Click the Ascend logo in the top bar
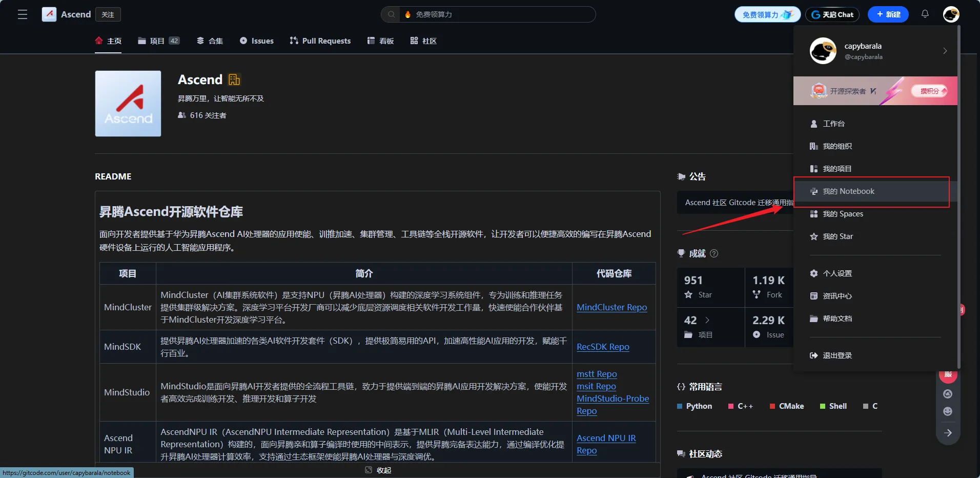Image resolution: width=980 pixels, height=478 pixels. point(49,14)
